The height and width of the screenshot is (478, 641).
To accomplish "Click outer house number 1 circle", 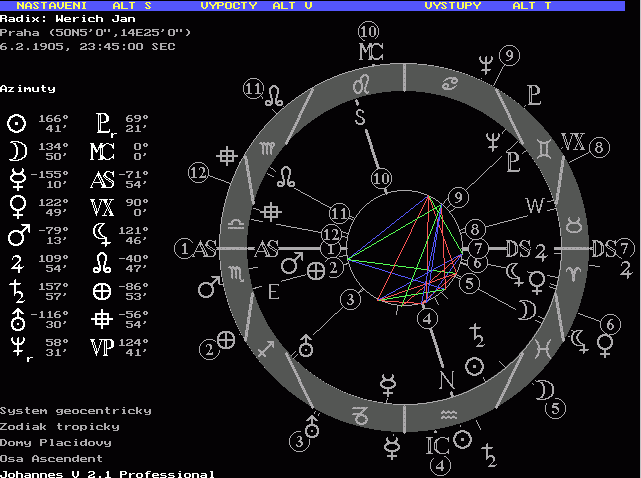I will (x=183, y=247).
